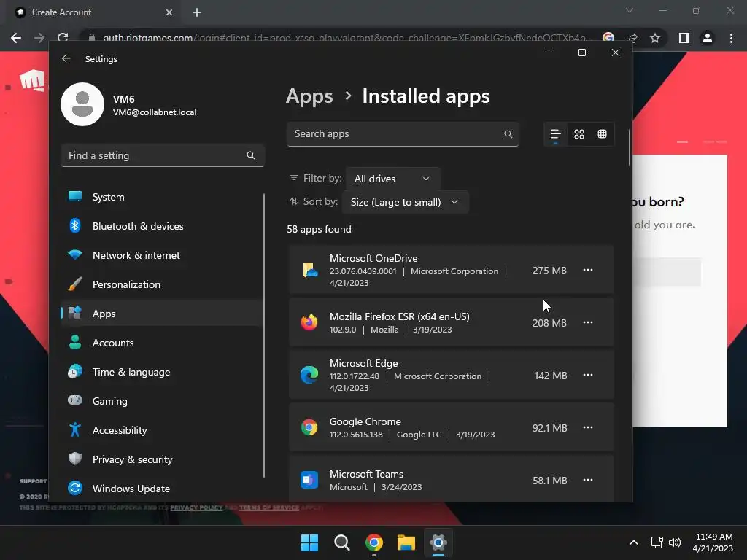The image size is (747, 560).
Task: Toggle the Chrome side panel
Action: point(684,38)
